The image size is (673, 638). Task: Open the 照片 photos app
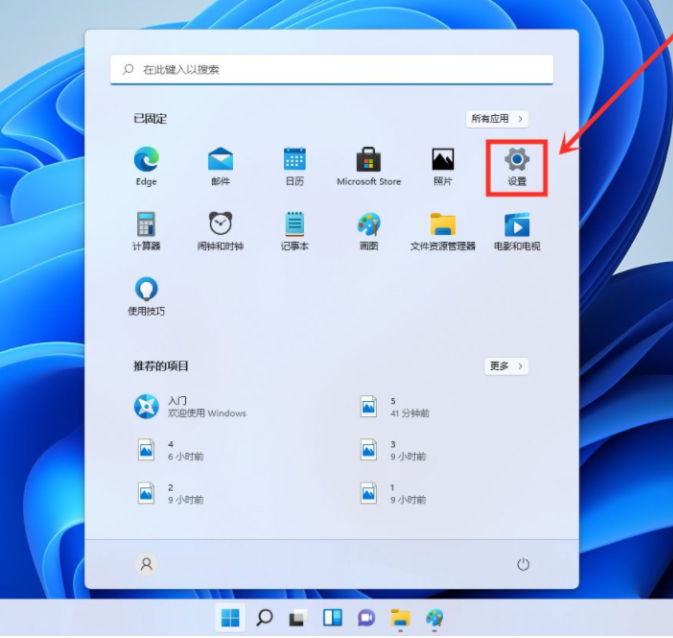pos(443,167)
